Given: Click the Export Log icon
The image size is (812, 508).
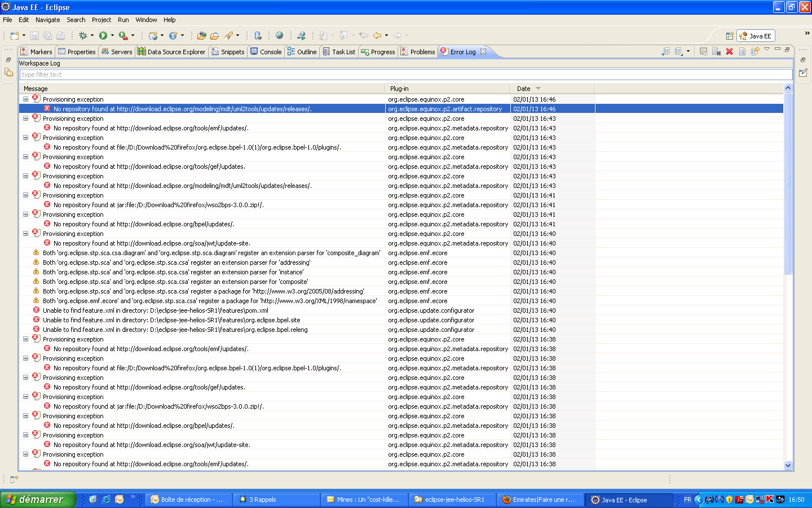Looking at the screenshot, I should point(666,51).
